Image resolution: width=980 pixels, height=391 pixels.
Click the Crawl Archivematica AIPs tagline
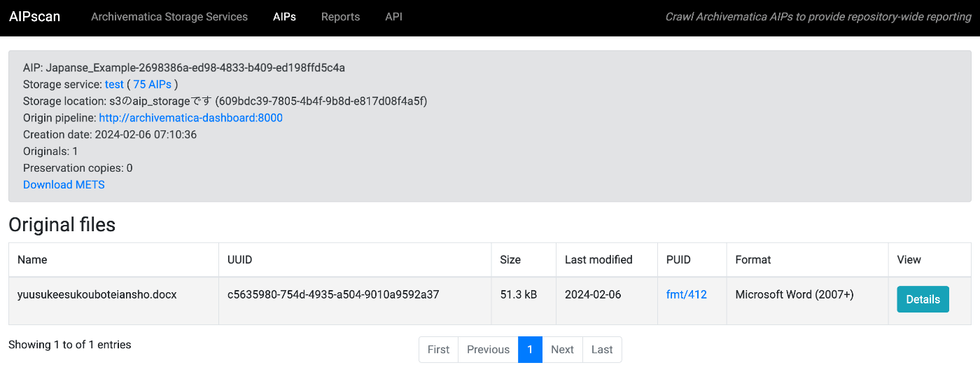pyautogui.click(x=818, y=17)
